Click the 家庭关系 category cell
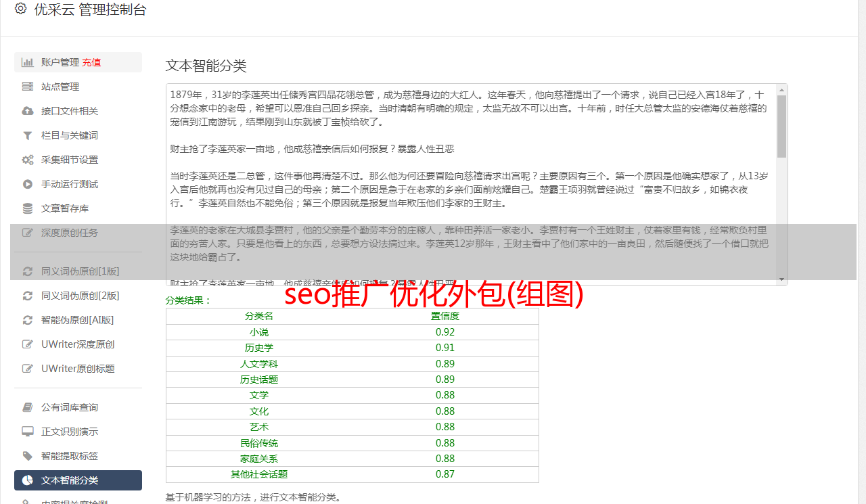866x504 pixels. pos(259,459)
